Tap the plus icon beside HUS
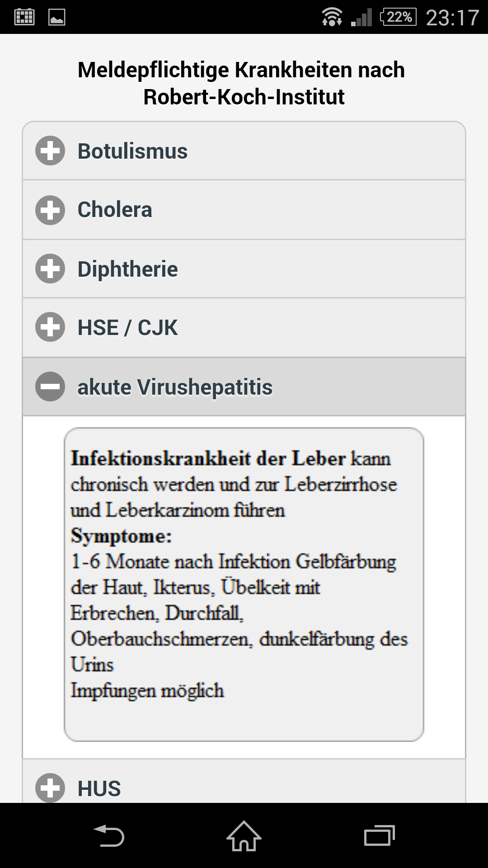Image resolution: width=488 pixels, height=868 pixels. tap(50, 788)
